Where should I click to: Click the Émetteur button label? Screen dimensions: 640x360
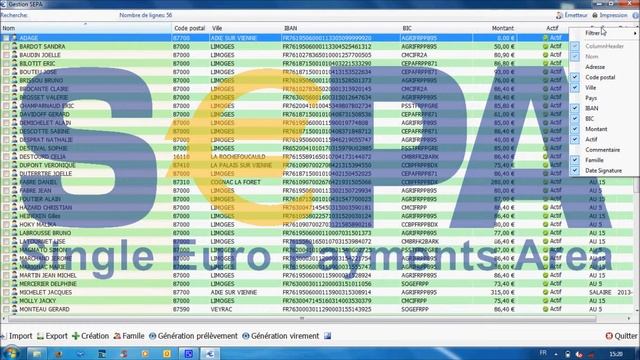576,15
